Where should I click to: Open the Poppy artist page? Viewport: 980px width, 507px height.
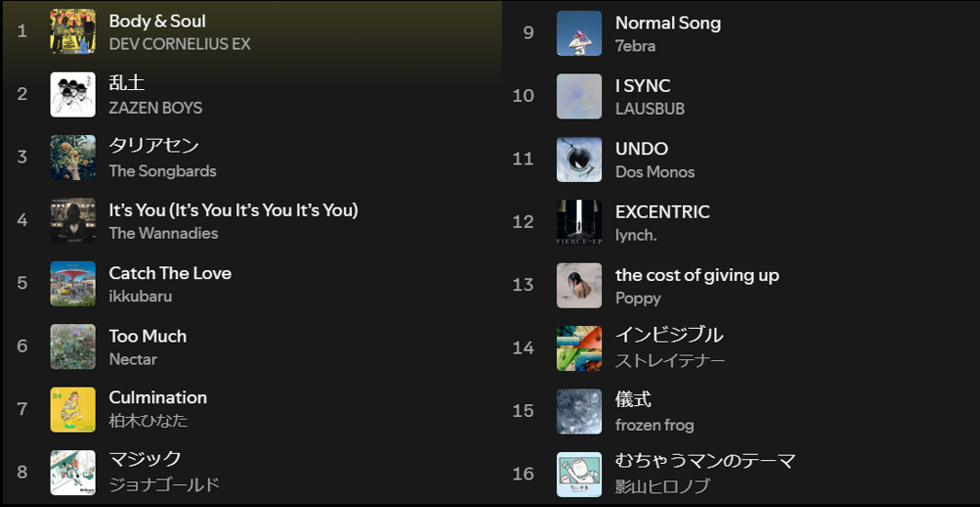coord(637,298)
